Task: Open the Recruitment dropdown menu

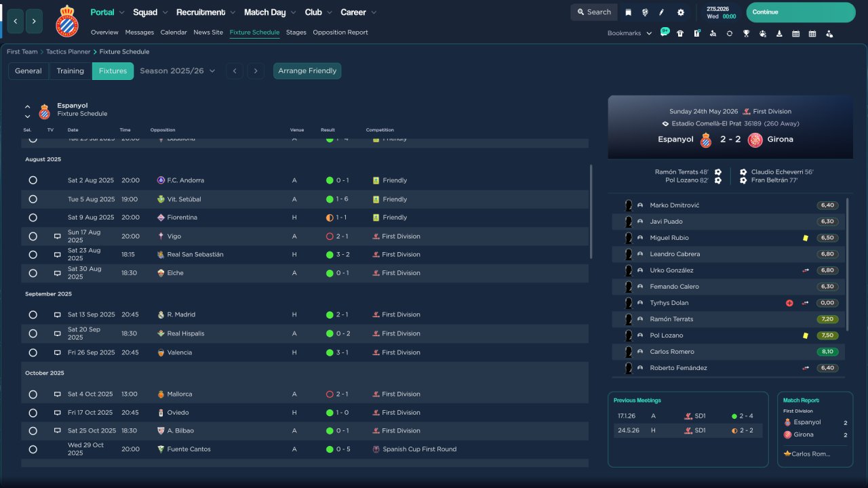Action: pyautogui.click(x=206, y=12)
